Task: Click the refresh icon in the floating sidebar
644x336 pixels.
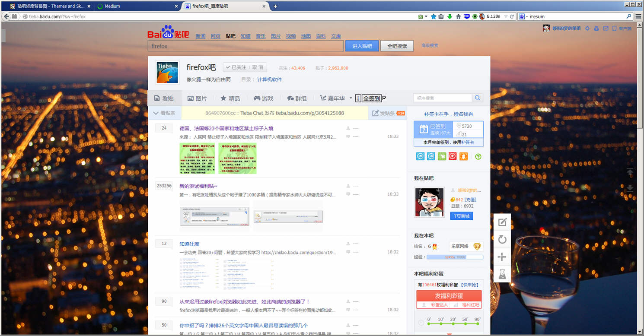Action: (502, 239)
